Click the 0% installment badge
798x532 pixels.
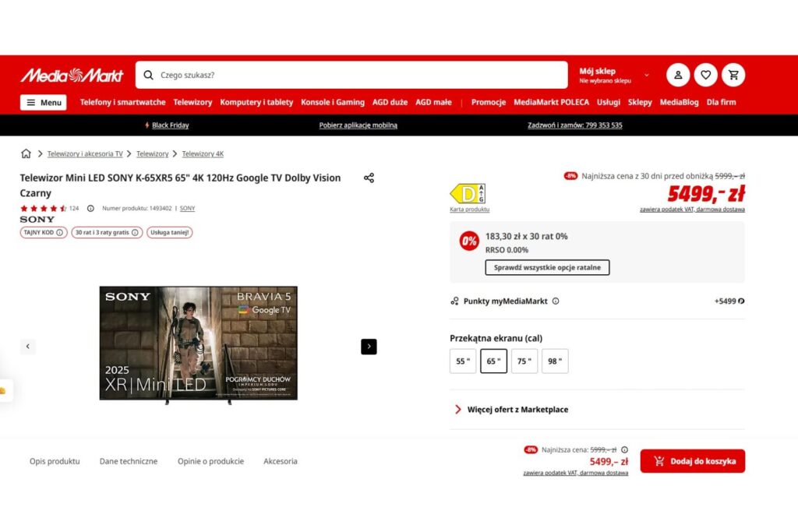(468, 241)
